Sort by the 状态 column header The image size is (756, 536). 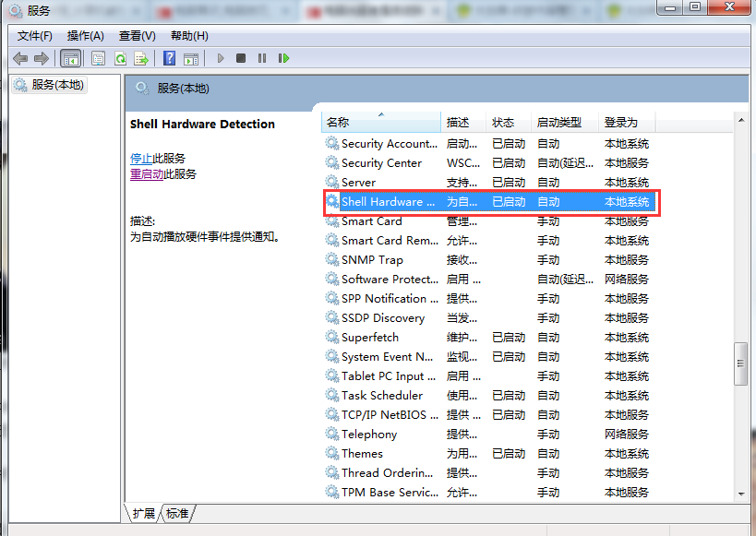[509, 123]
